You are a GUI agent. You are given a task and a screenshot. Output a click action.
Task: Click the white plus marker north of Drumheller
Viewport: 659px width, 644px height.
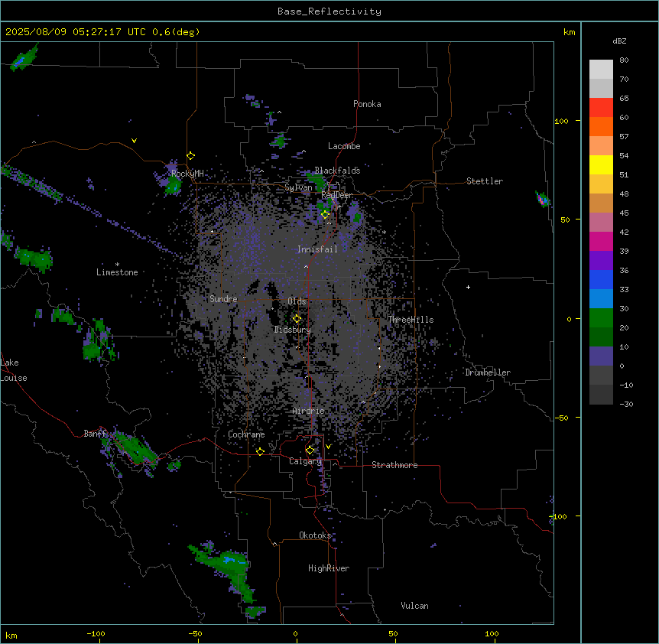(468, 287)
